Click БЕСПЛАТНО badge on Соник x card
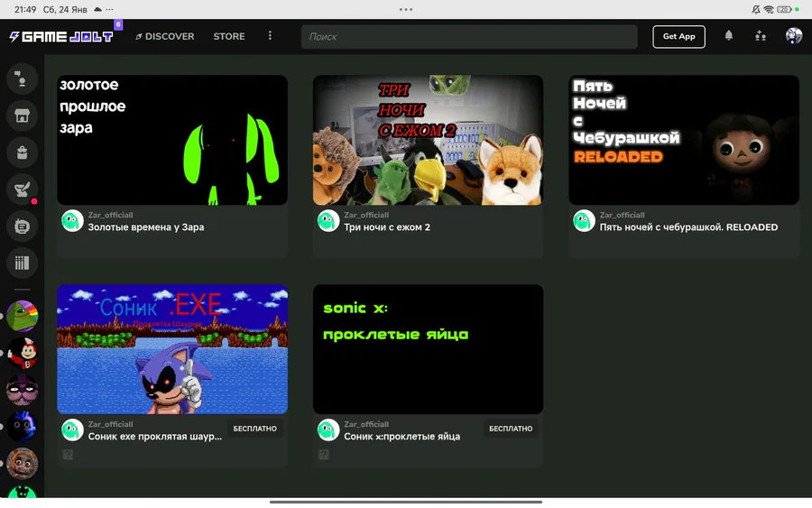Screen dimensions: 812x508 [x=511, y=429]
